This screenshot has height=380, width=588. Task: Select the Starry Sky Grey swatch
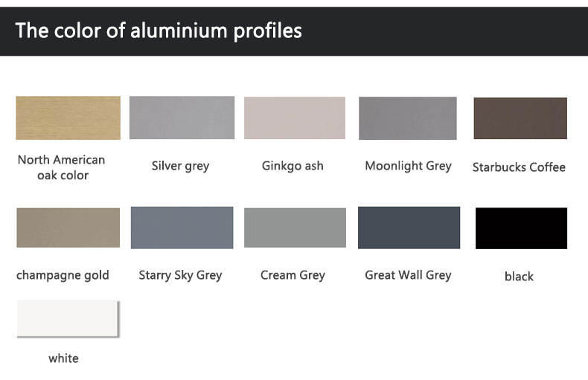[x=182, y=228]
